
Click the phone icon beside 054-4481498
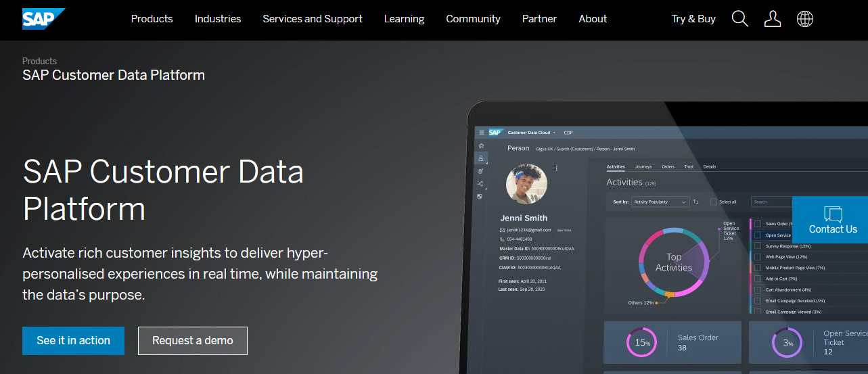502,239
